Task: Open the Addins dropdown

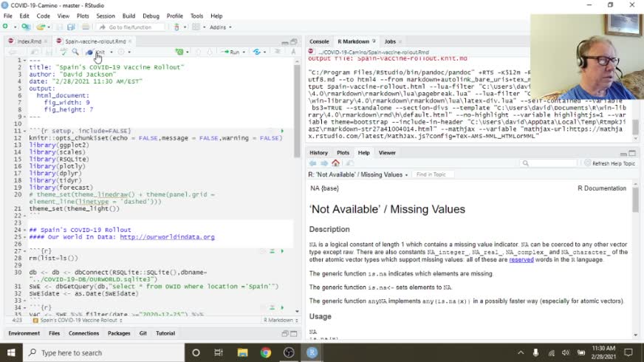Action: [221, 27]
